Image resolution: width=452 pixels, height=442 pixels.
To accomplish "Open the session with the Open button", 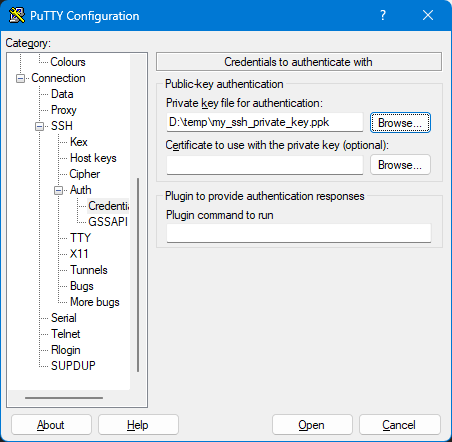I will pos(312,425).
